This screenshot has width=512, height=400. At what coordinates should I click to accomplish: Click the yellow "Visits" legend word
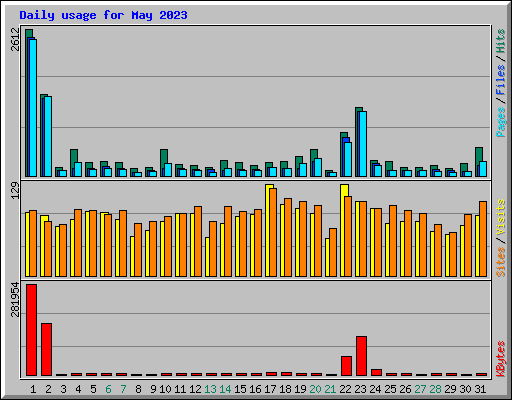(501, 218)
